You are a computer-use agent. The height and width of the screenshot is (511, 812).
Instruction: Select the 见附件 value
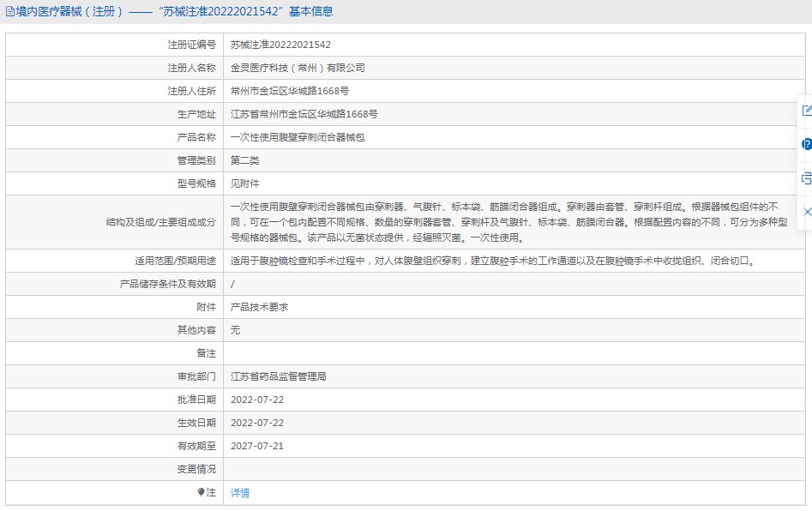point(245,183)
